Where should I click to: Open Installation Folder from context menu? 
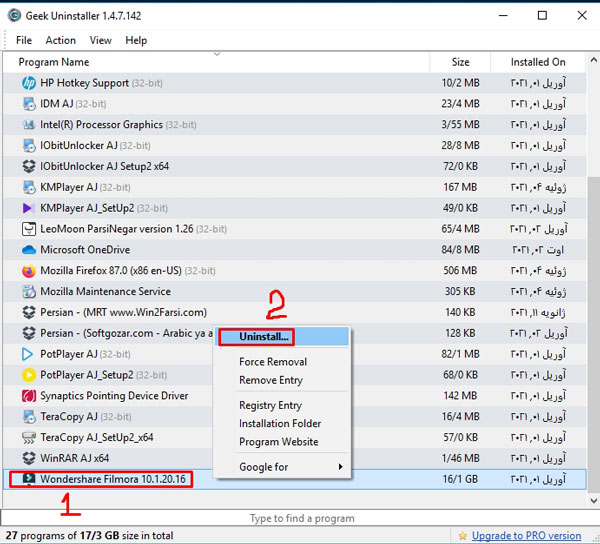[280, 423]
